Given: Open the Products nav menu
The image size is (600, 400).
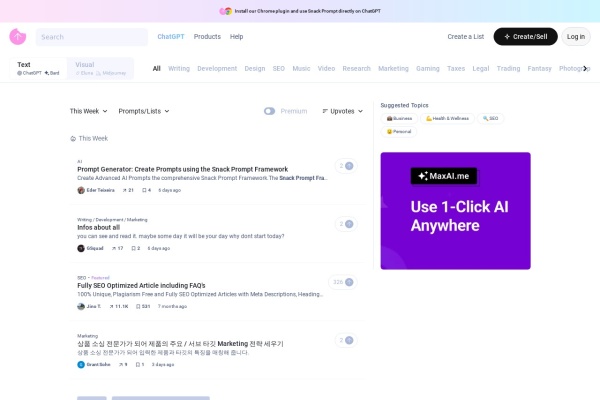Looking at the screenshot, I should [x=207, y=37].
